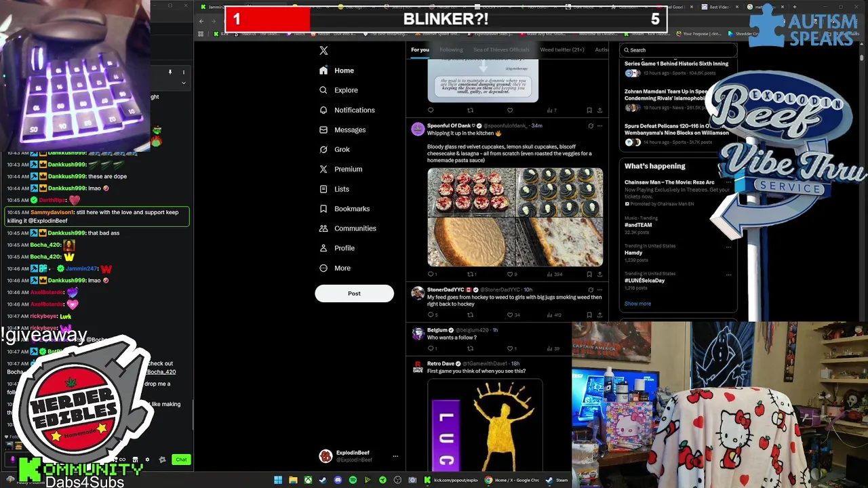Like the Spoonful Of Dank post
868x488 pixels.
pos(510,274)
